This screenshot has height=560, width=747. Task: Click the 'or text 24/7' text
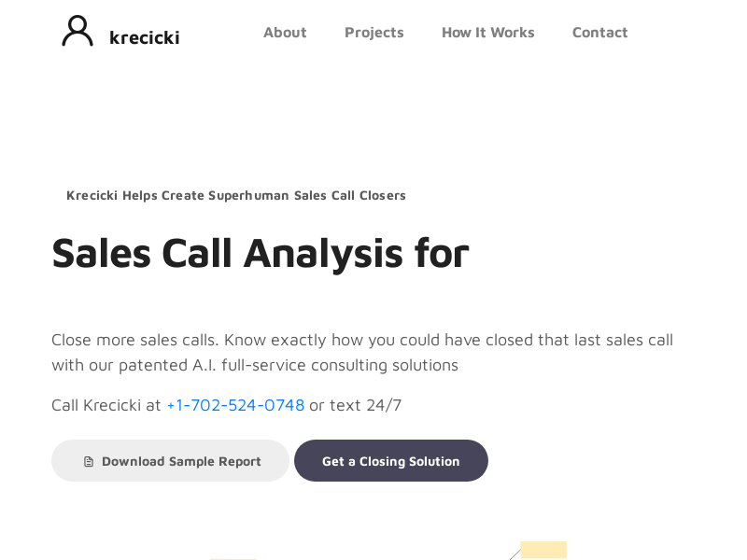coord(356,405)
